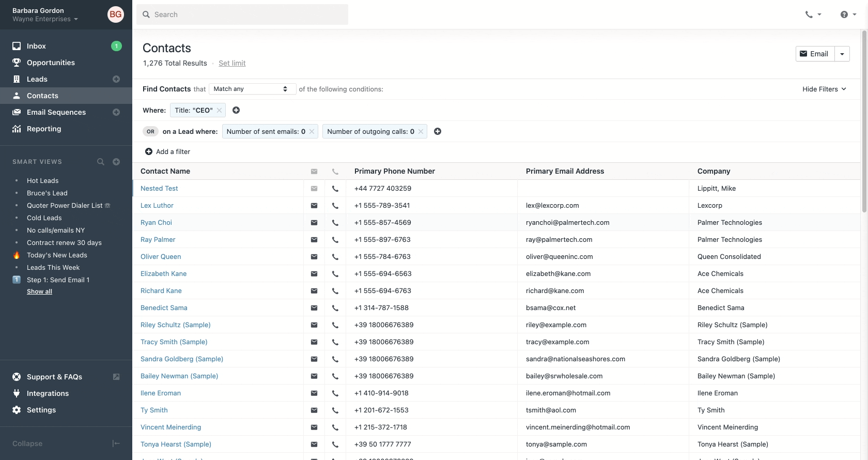
Task: Click phone icon in Richard Kane row
Action: pyautogui.click(x=335, y=291)
